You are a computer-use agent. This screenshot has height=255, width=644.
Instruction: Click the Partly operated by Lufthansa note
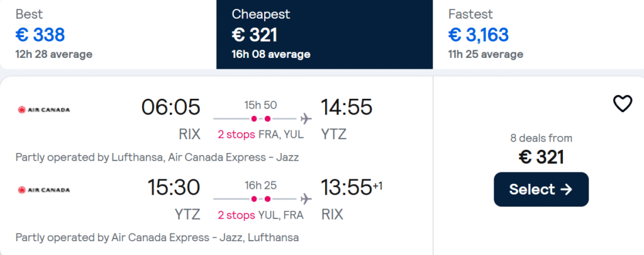coord(157,157)
